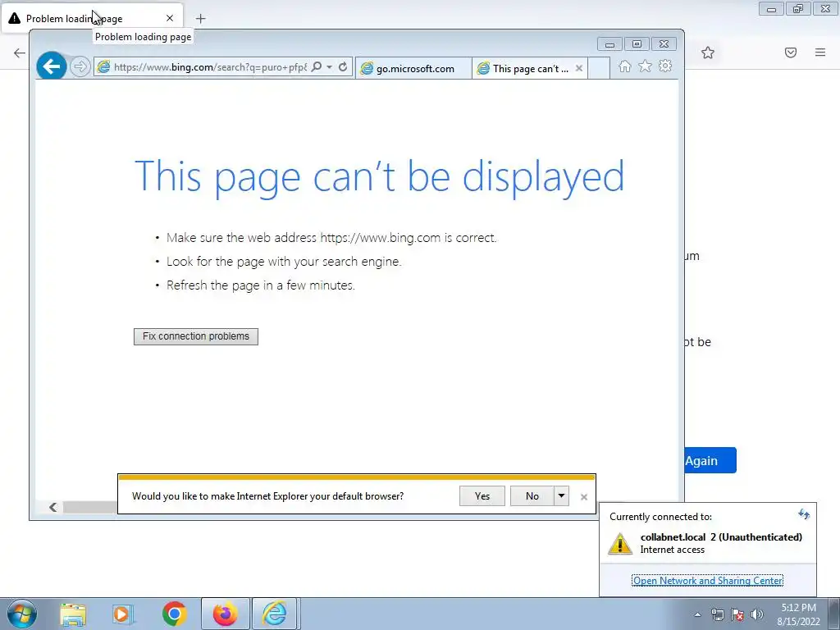Select collabnet.local 2 (Unauthenticated) network entry
Screen dimensions: 840x630
[708, 543]
